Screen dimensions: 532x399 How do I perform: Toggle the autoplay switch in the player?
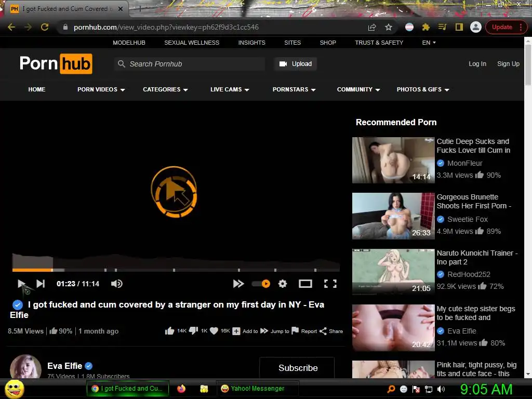tap(261, 284)
